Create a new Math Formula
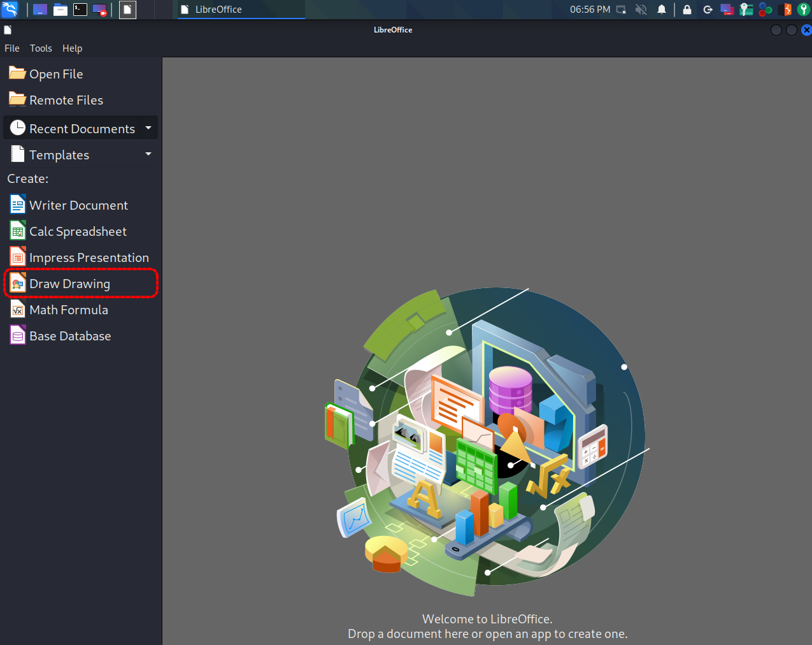812x645 pixels. coord(59,310)
